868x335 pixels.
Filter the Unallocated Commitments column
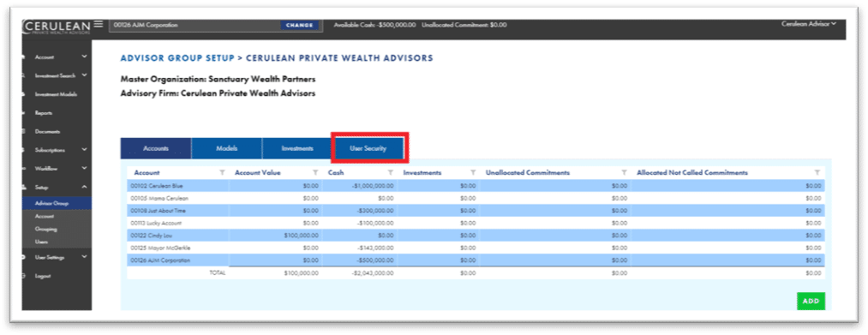(624, 173)
